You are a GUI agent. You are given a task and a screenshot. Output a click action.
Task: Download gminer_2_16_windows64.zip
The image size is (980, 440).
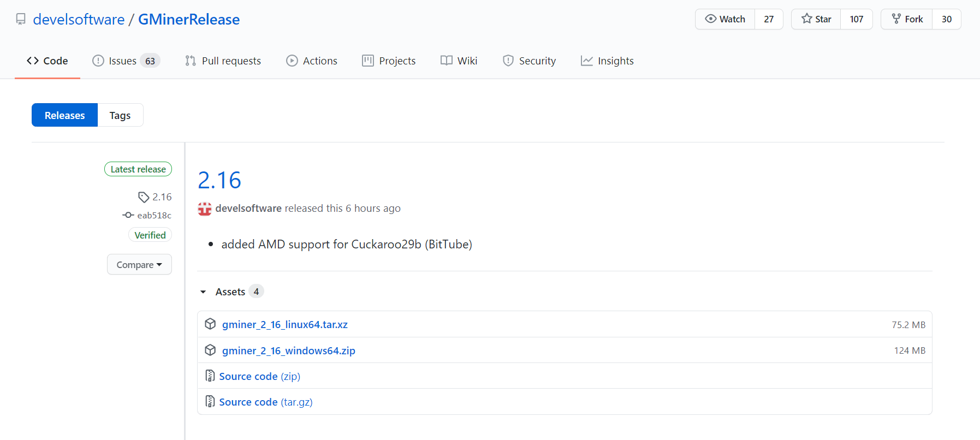tap(288, 350)
